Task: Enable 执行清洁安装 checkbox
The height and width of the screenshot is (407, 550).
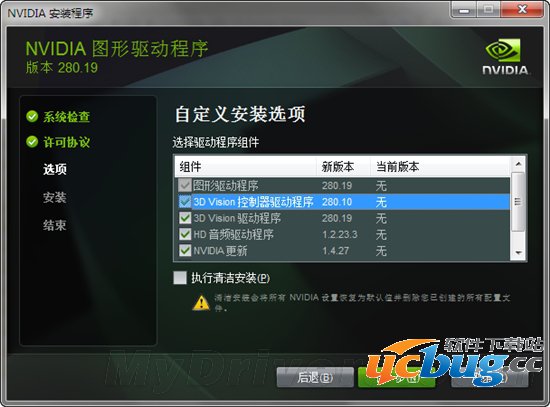Action: click(180, 278)
